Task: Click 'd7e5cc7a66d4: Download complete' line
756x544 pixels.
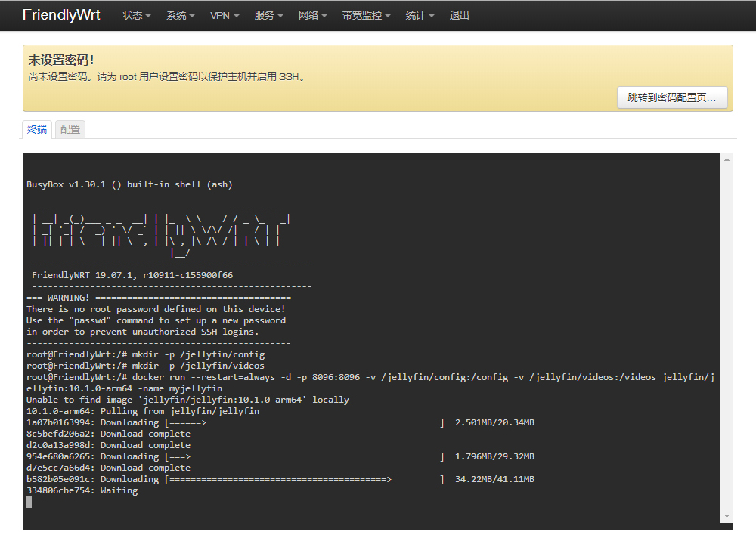Action: [108, 468]
